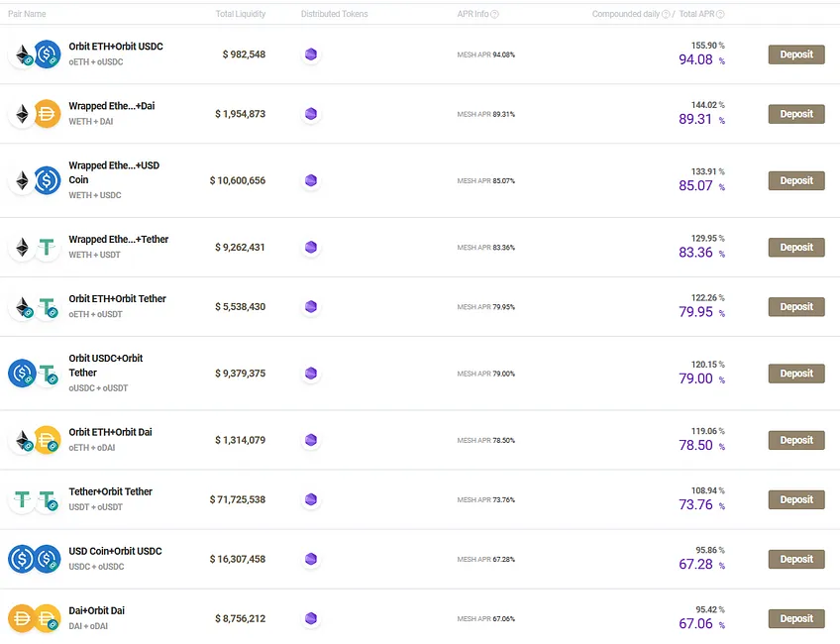Viewport: 840px width, 644px height.
Task: Deposit into the WETH + DAI pool
Action: 796,114
